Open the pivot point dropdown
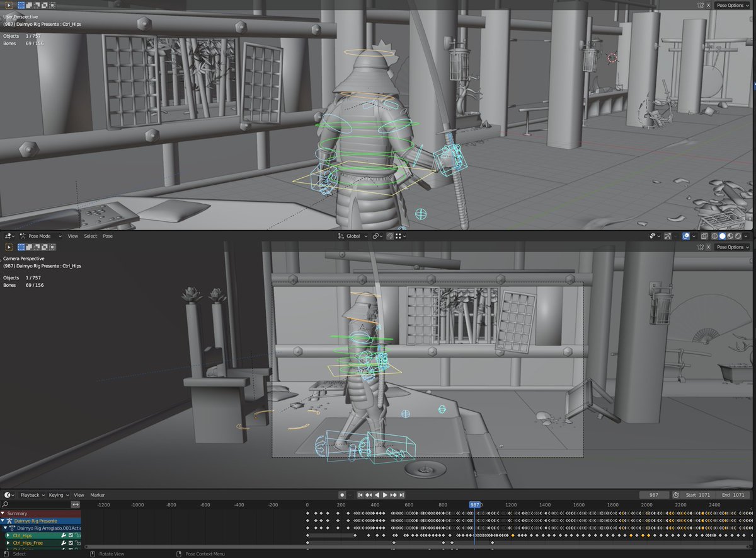This screenshot has height=558, width=756. (x=377, y=236)
